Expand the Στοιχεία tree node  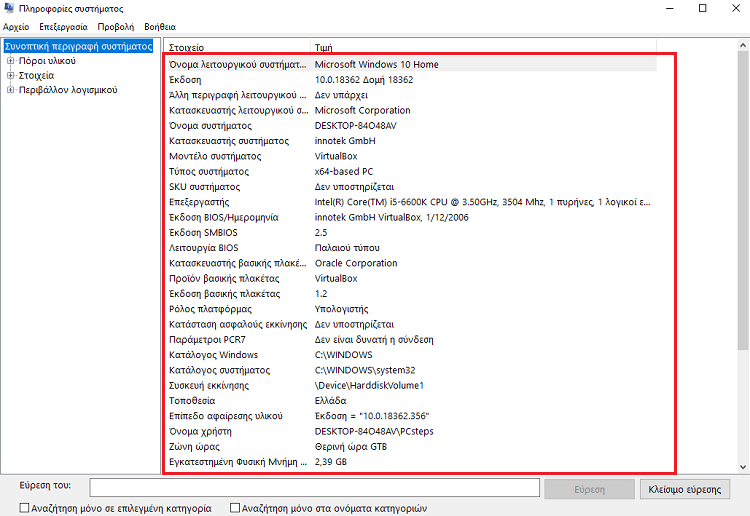(x=11, y=76)
